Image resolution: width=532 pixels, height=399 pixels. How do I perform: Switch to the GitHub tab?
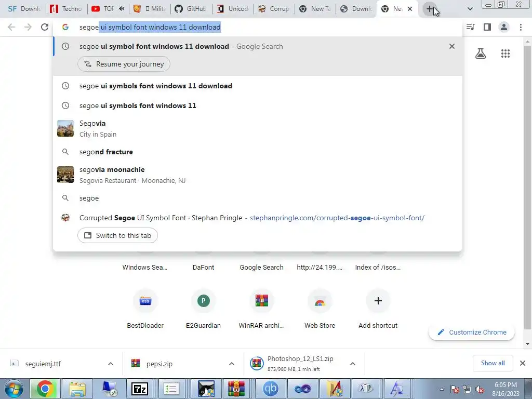pos(191,9)
